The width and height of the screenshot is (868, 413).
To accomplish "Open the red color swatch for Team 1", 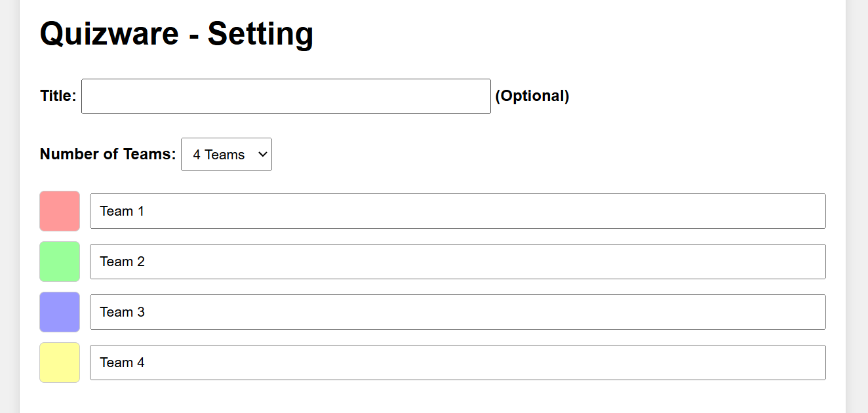I will [x=60, y=211].
